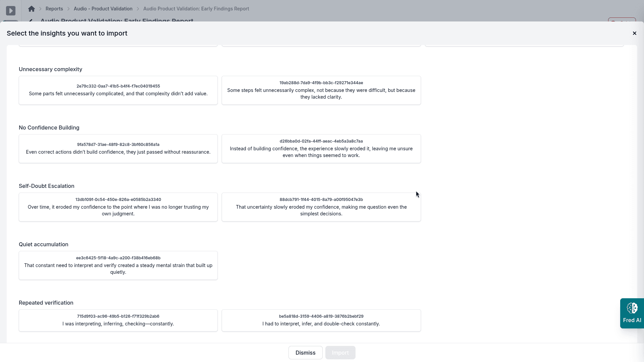Click the Import button

(x=340, y=353)
